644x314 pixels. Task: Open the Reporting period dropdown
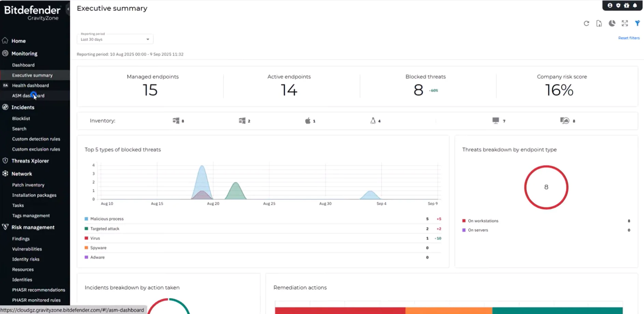coord(115,39)
